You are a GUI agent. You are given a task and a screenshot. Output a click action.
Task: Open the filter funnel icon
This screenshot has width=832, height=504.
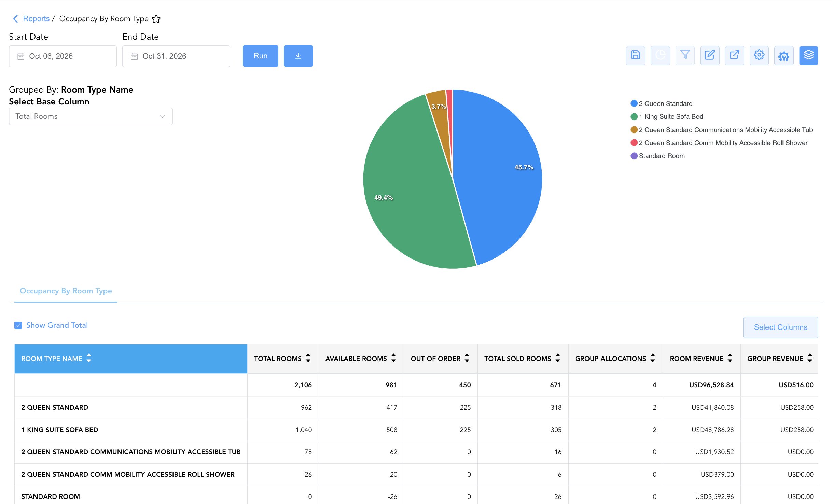click(x=685, y=55)
